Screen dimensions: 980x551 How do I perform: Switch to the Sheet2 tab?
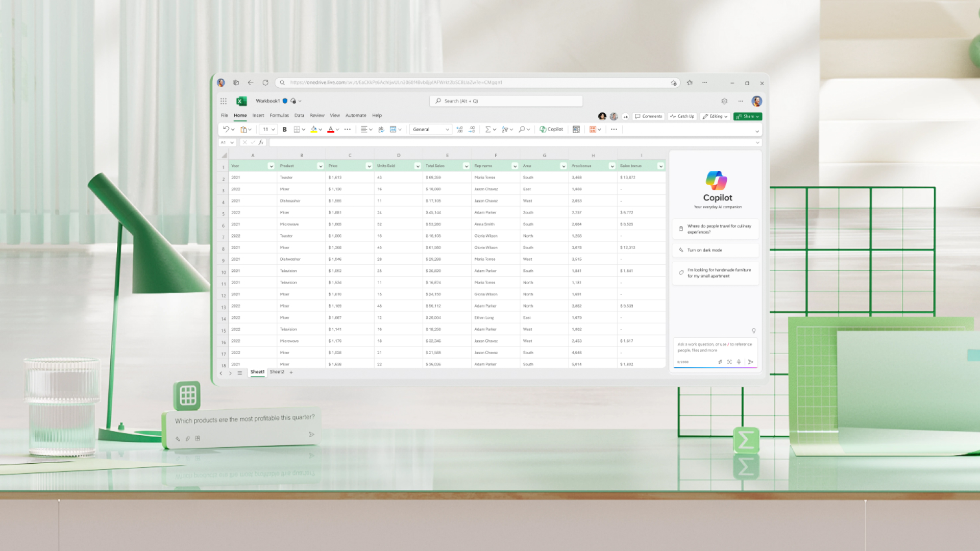[277, 372]
